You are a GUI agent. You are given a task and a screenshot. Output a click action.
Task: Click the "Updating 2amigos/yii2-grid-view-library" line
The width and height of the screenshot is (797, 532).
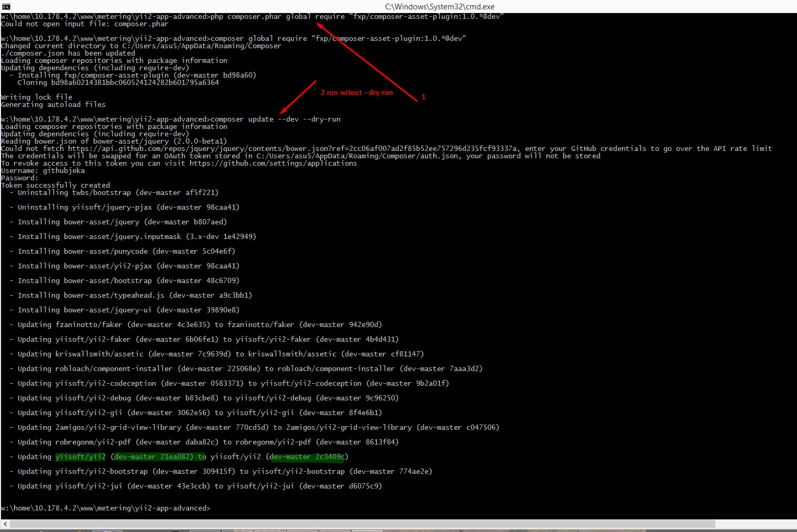click(259, 427)
